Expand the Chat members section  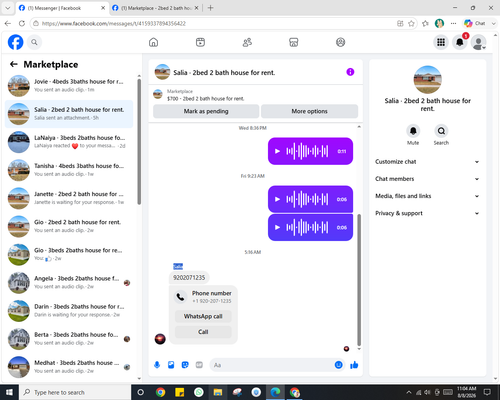click(427, 179)
